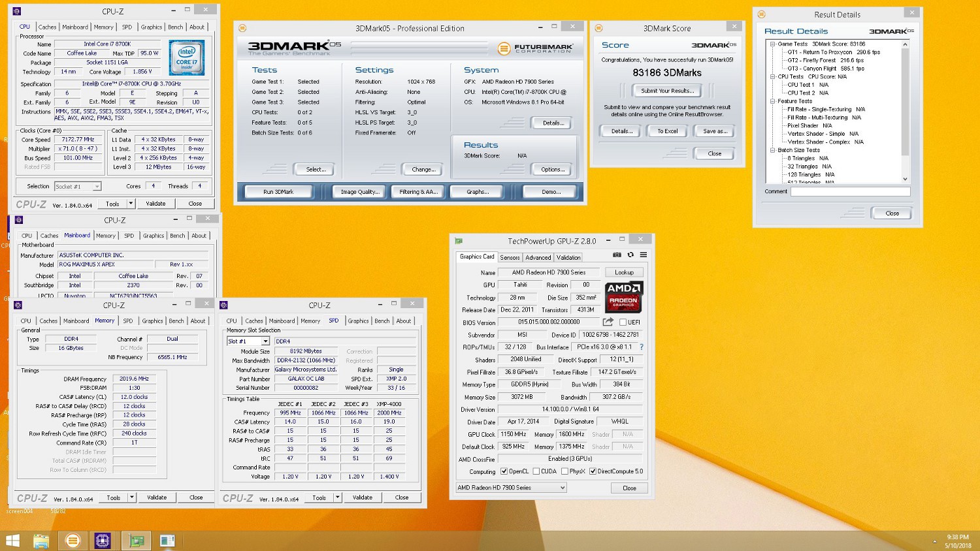Collapse the CPU Tests tree node

(772, 76)
